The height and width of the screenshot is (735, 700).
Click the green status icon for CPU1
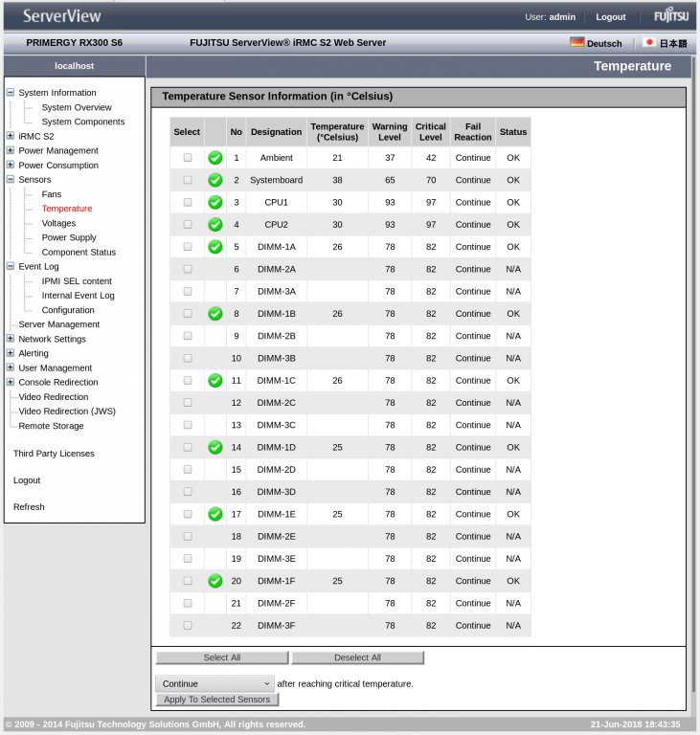pyautogui.click(x=215, y=202)
